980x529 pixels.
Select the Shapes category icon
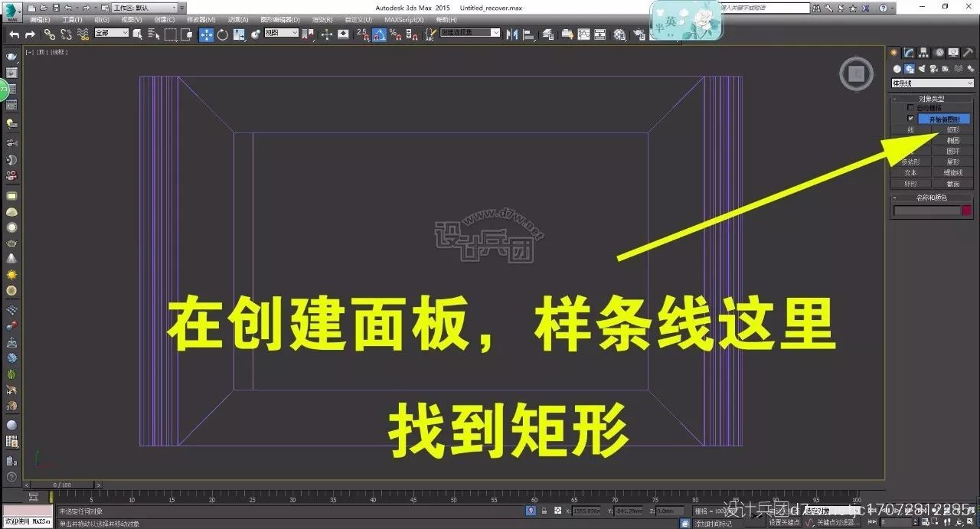(x=910, y=68)
